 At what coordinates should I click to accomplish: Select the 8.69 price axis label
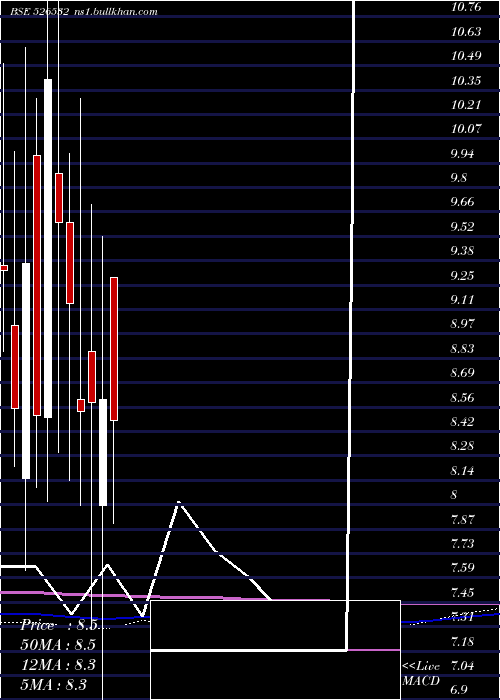(x=462, y=372)
